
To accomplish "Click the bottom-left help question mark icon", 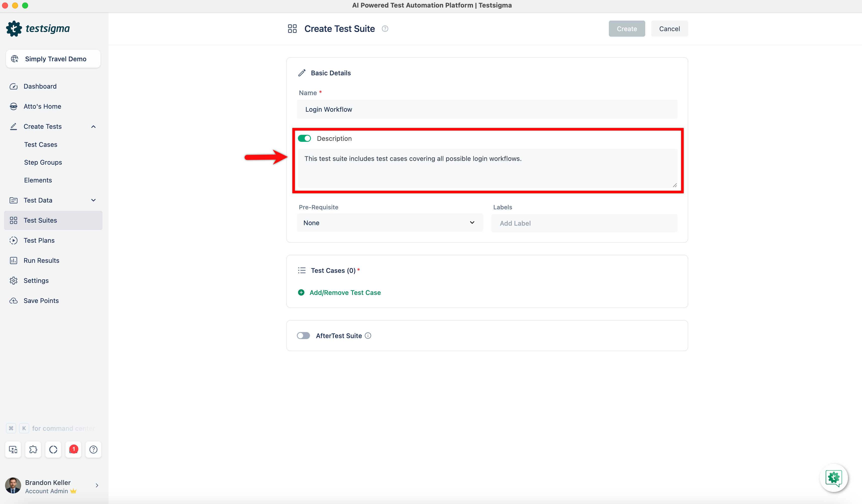I will coord(93,449).
